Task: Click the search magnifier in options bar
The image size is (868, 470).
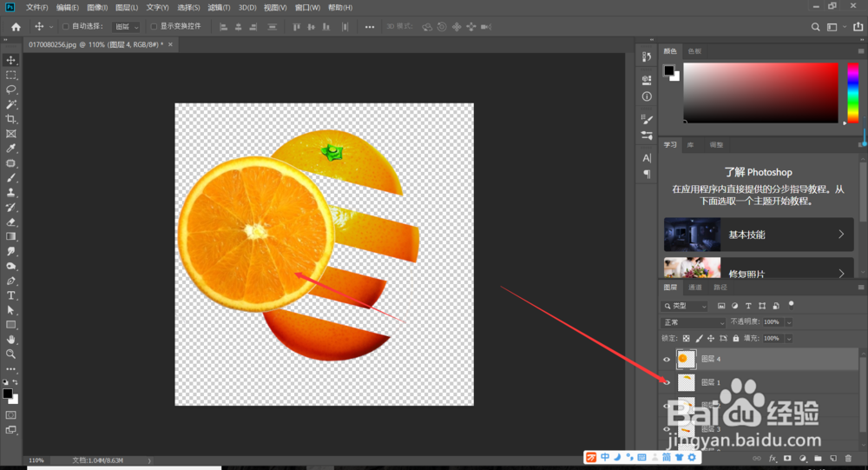Action: [x=815, y=27]
